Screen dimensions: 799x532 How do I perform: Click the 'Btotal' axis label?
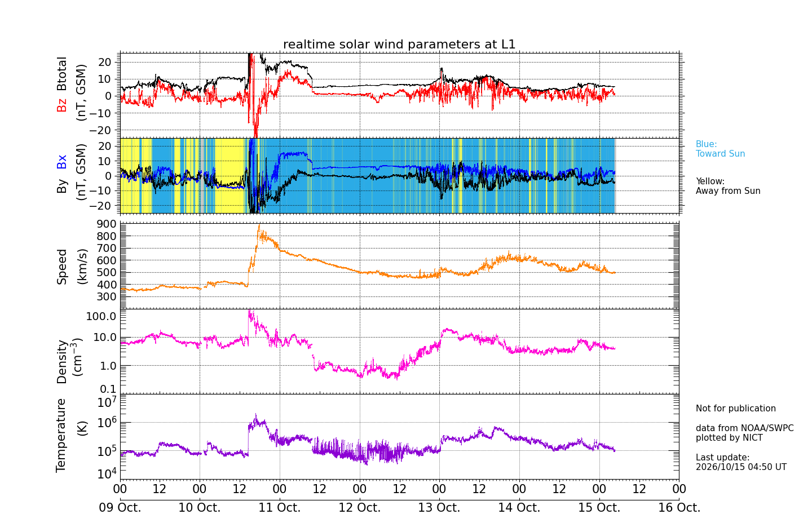[x=62, y=74]
